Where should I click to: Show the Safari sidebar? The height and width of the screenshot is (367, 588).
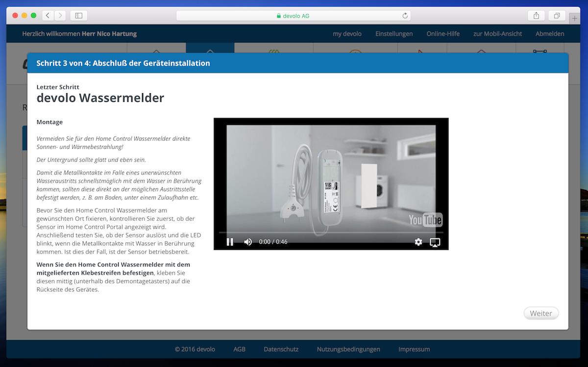[x=78, y=16]
